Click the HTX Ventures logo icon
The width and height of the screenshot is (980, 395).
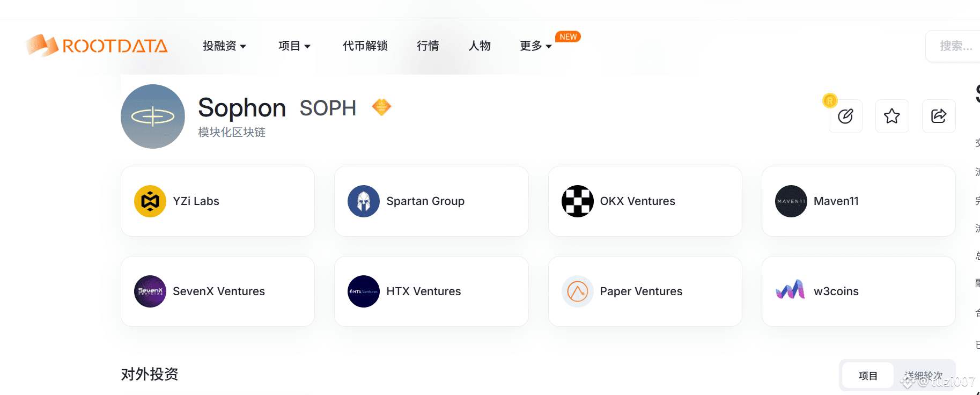[x=364, y=291]
